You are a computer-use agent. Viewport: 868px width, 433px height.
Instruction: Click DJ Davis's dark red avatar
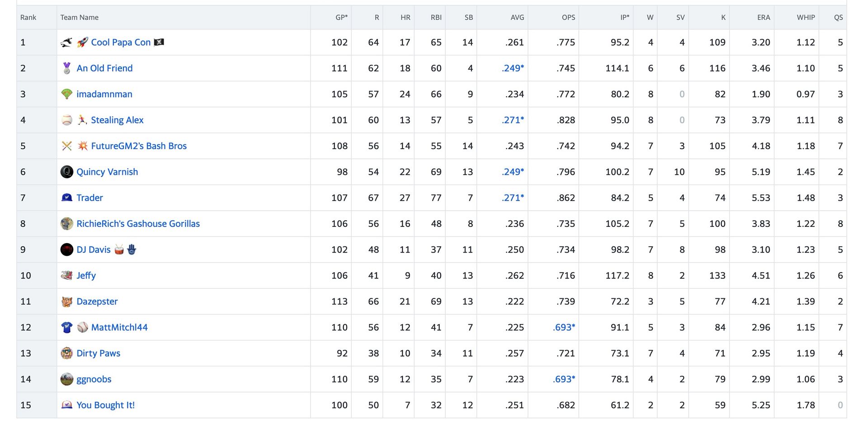[67, 249]
